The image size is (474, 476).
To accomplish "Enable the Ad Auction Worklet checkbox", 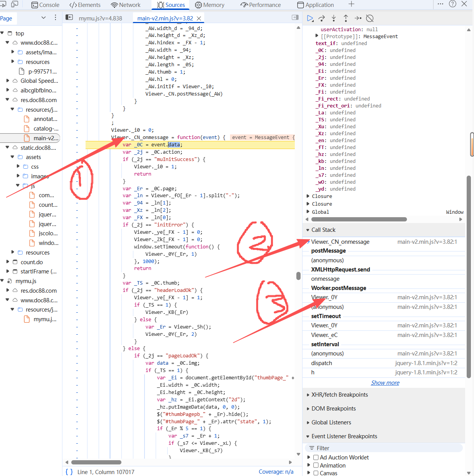I will (x=316, y=458).
